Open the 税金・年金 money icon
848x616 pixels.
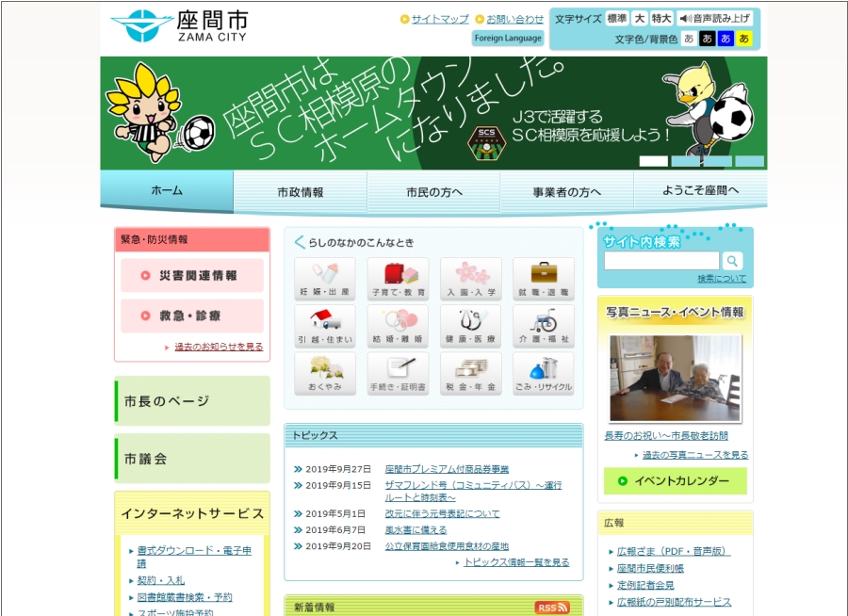pos(470,371)
